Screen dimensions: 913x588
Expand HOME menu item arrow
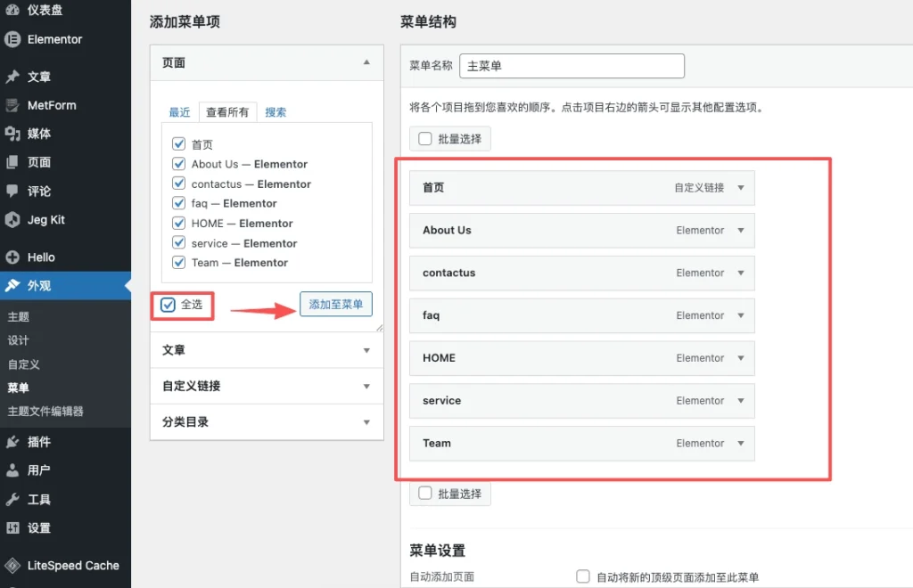pos(741,357)
